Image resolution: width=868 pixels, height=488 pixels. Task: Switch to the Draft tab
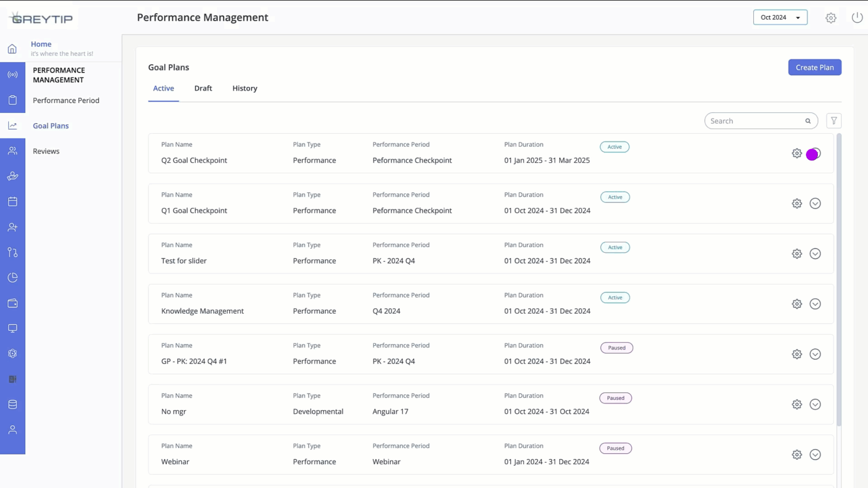tap(203, 88)
